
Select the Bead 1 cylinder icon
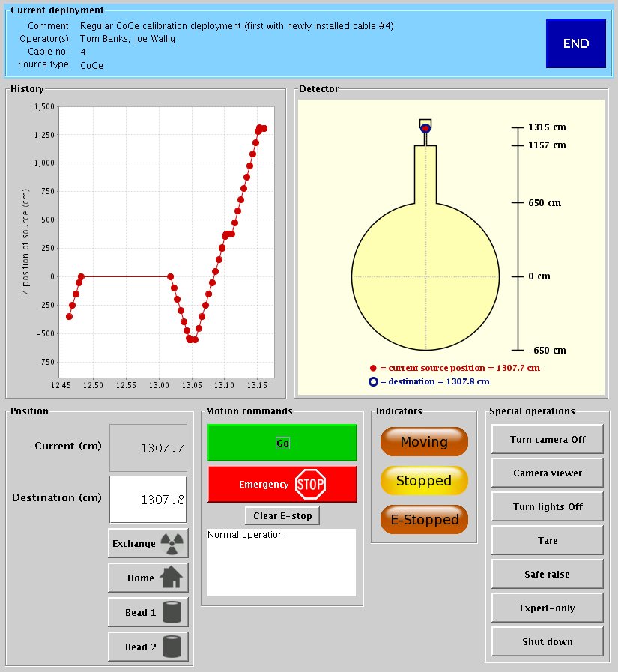coord(172,612)
